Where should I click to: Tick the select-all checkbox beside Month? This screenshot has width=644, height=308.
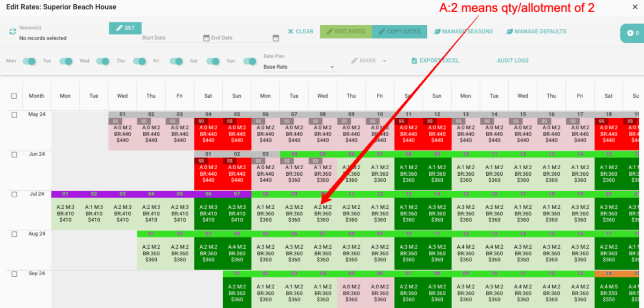(x=14, y=96)
